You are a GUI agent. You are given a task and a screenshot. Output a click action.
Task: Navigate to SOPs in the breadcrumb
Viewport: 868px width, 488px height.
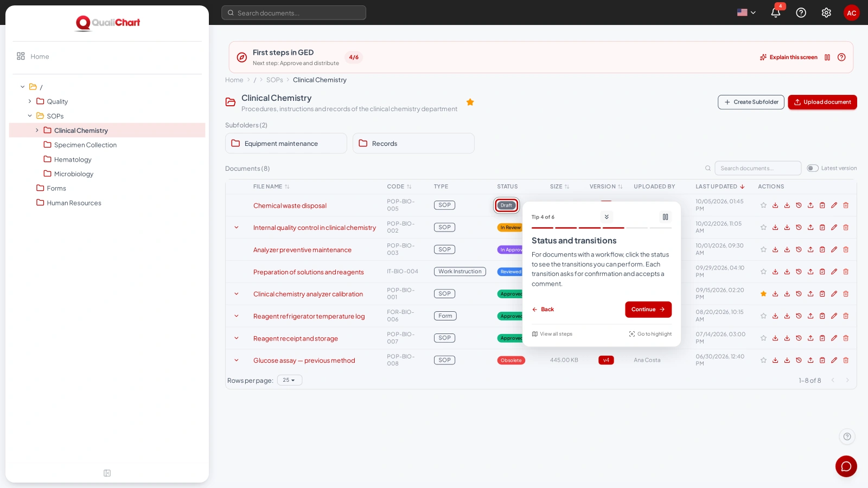click(x=275, y=80)
